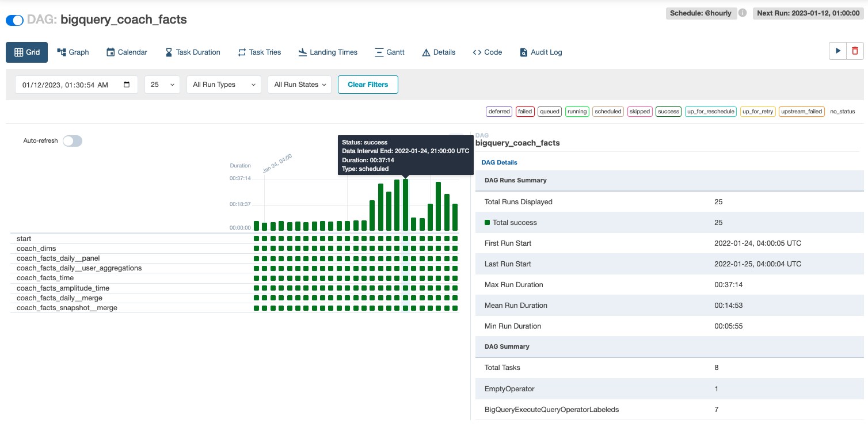This screenshot has width=868, height=431.
Task: Click the bigquery_coach_facts details panel title
Action: [517, 143]
